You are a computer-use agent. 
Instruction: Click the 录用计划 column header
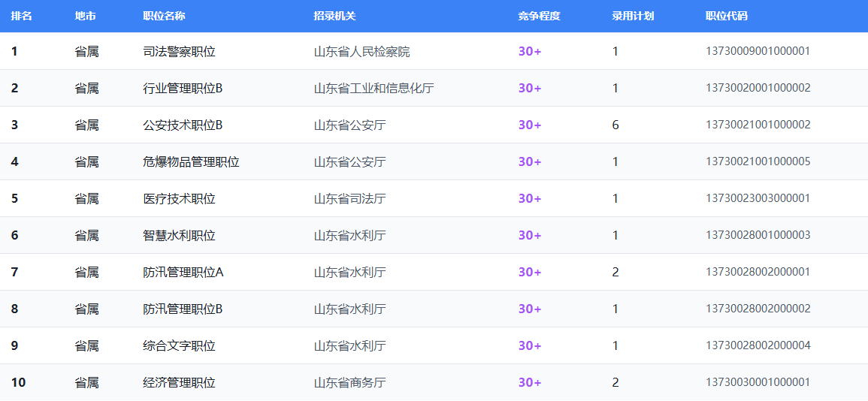click(633, 16)
